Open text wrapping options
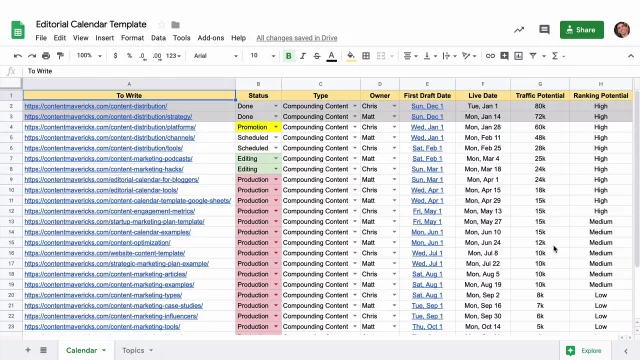This screenshot has height=360, width=640. click(449, 56)
